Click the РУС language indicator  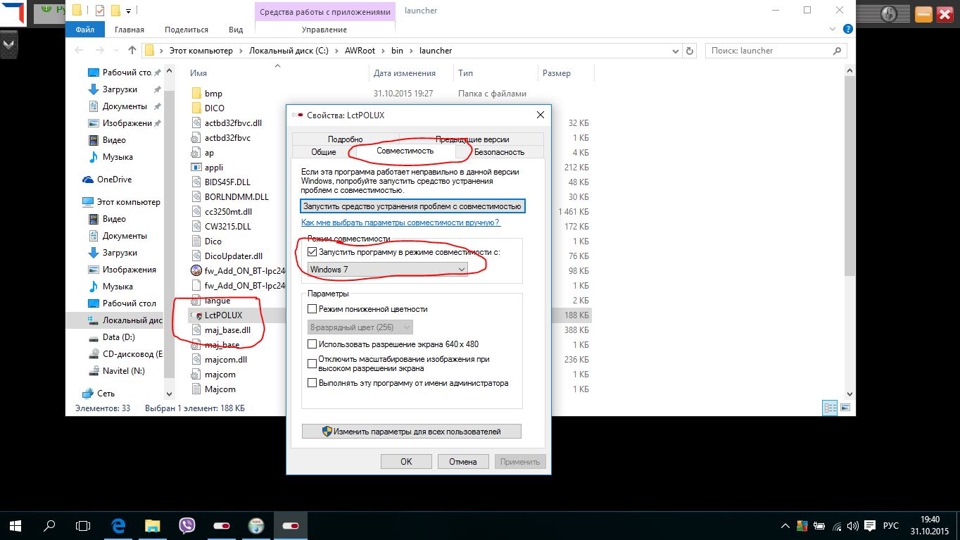pyautogui.click(x=891, y=526)
